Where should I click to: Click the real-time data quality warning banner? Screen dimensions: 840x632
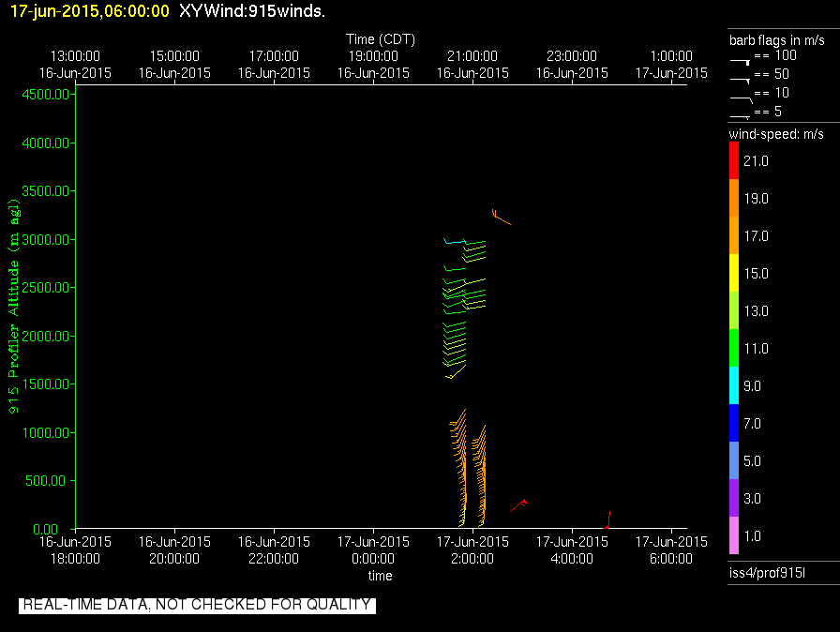click(x=197, y=605)
